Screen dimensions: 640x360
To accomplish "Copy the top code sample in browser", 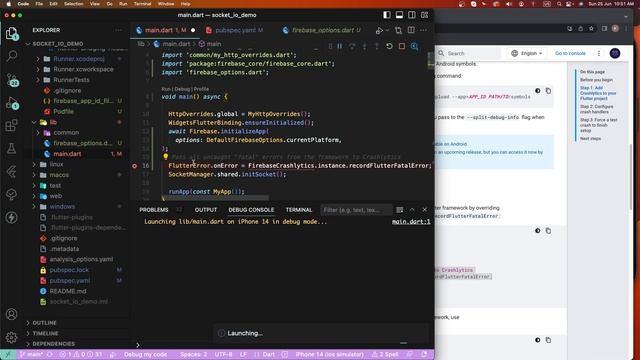I will (x=548, y=91).
